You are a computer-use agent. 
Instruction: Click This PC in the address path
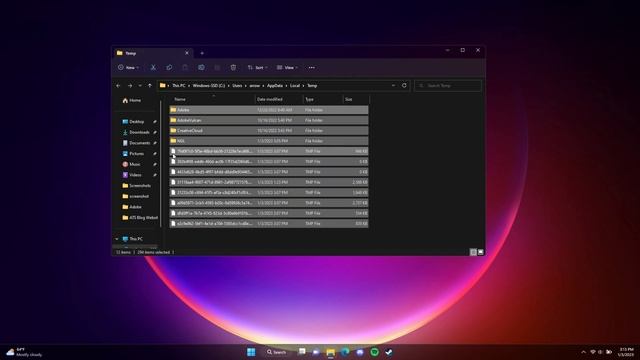178,86
